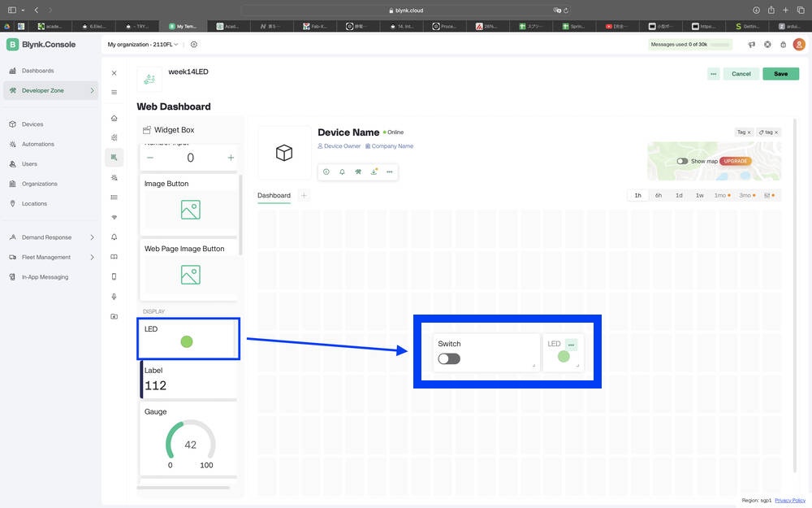Open the three-dots options on the LED widget
Viewport: 812px width, 508px height.
pos(571,345)
